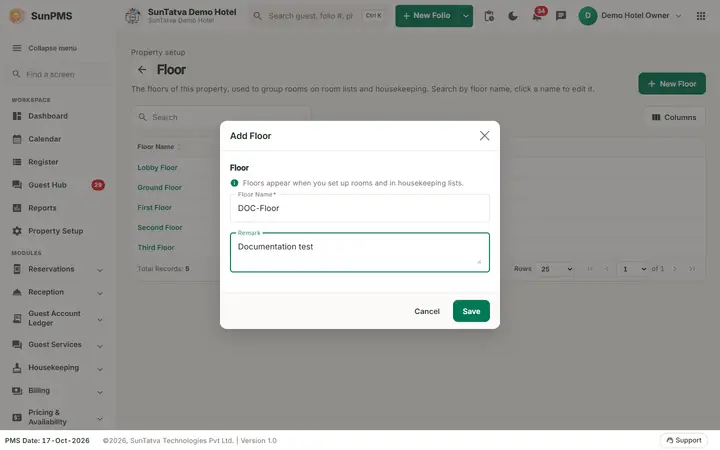Click the Dashboard sidebar icon
The height and width of the screenshot is (450, 720).
pos(17,116)
